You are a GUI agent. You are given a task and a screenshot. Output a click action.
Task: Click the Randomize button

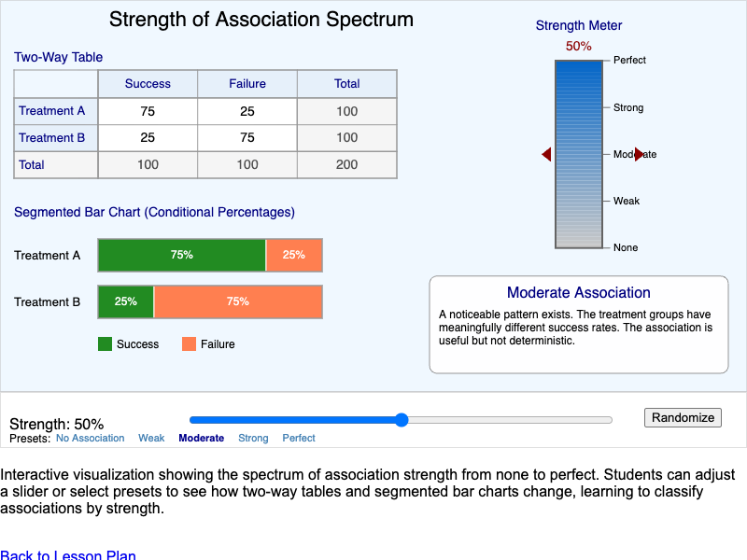(x=683, y=417)
